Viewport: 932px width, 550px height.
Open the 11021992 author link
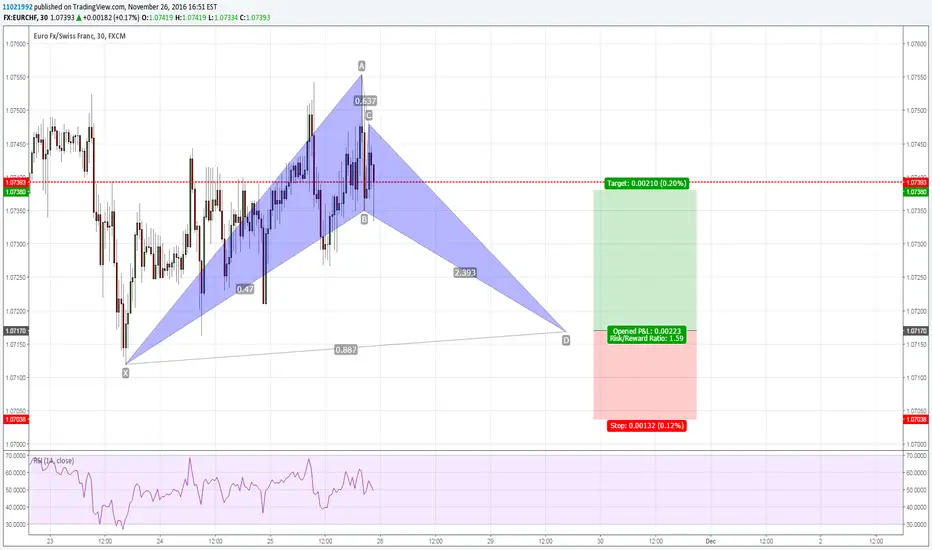(x=18, y=7)
